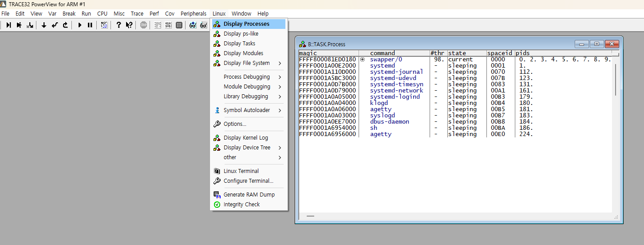
Task: Expand the swapper/0 process tree node
Action: (x=363, y=60)
